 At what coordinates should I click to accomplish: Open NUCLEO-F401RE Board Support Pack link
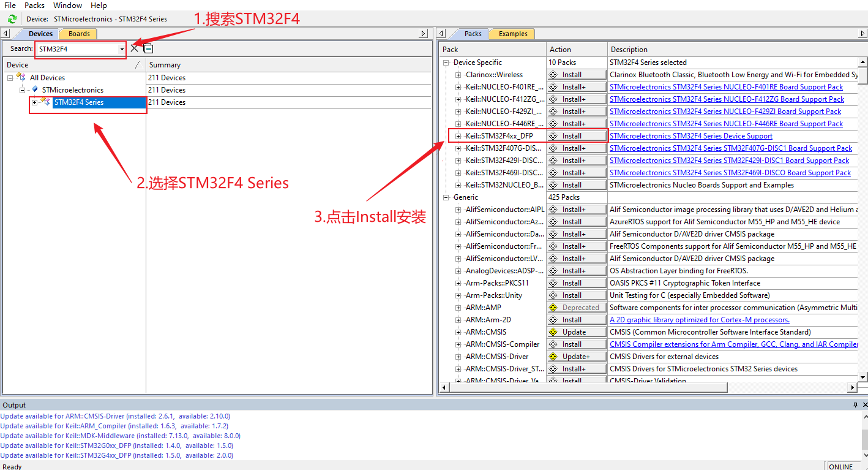pos(726,87)
